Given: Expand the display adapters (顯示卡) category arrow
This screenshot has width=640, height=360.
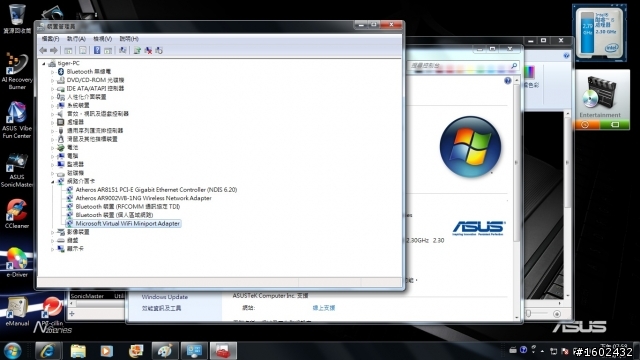Looking at the screenshot, I should pos(52,249).
